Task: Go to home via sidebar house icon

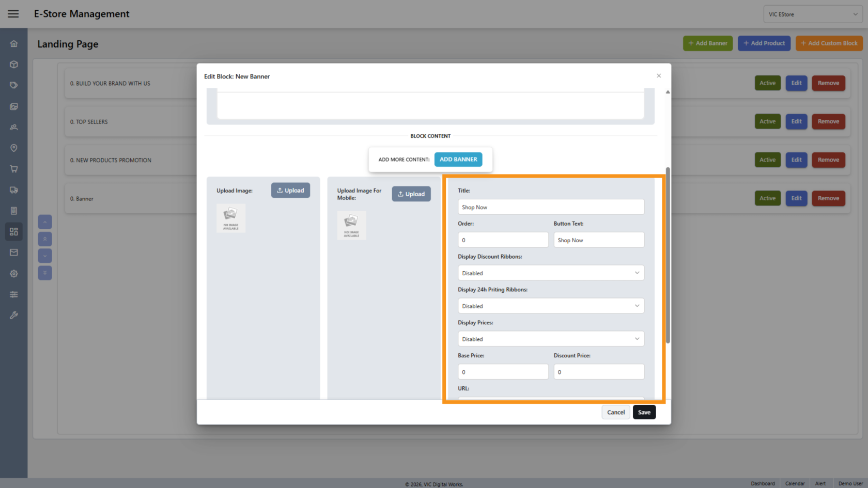Action: [x=14, y=44]
